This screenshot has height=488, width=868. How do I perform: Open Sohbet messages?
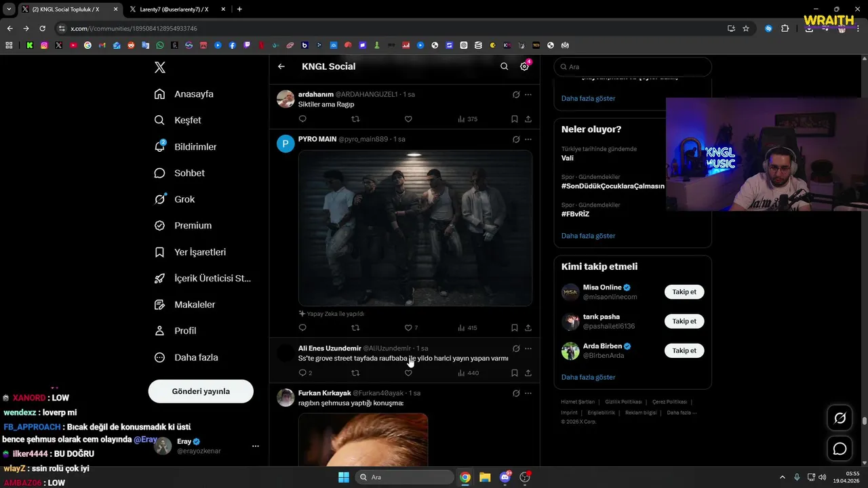(x=179, y=173)
